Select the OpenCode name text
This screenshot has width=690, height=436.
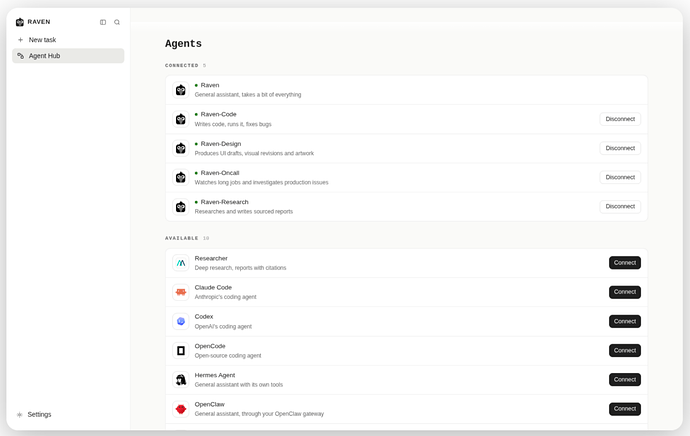pos(210,346)
